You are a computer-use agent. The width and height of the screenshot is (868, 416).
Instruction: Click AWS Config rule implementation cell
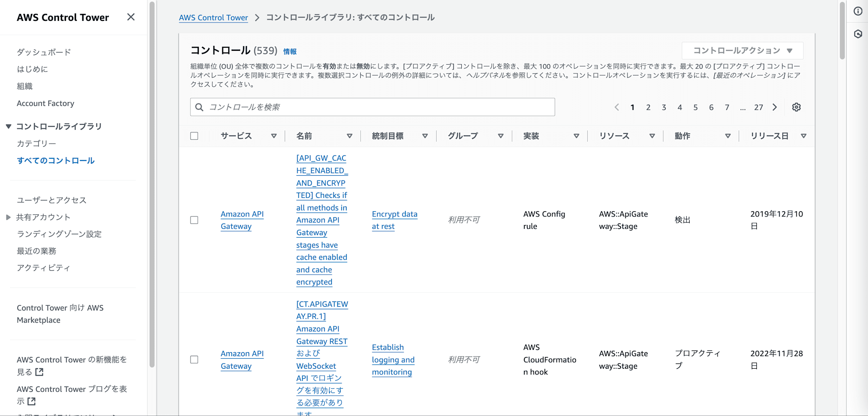click(x=544, y=220)
